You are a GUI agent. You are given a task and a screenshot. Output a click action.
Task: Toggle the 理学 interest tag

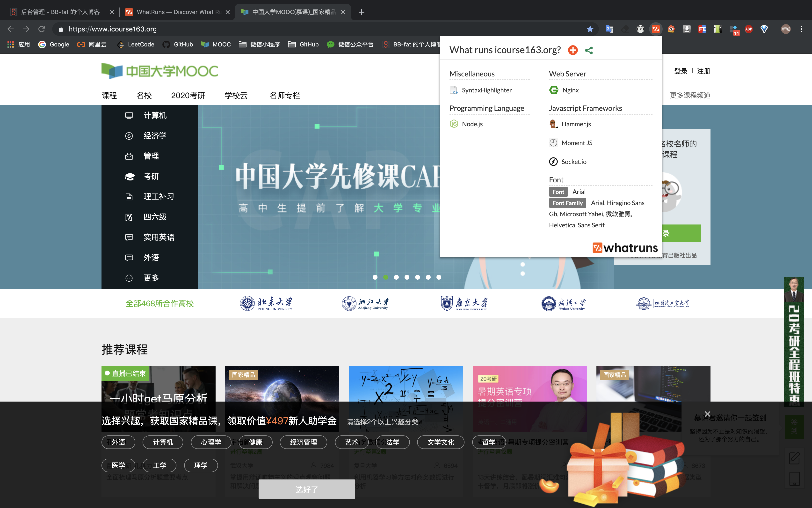tap(201, 465)
